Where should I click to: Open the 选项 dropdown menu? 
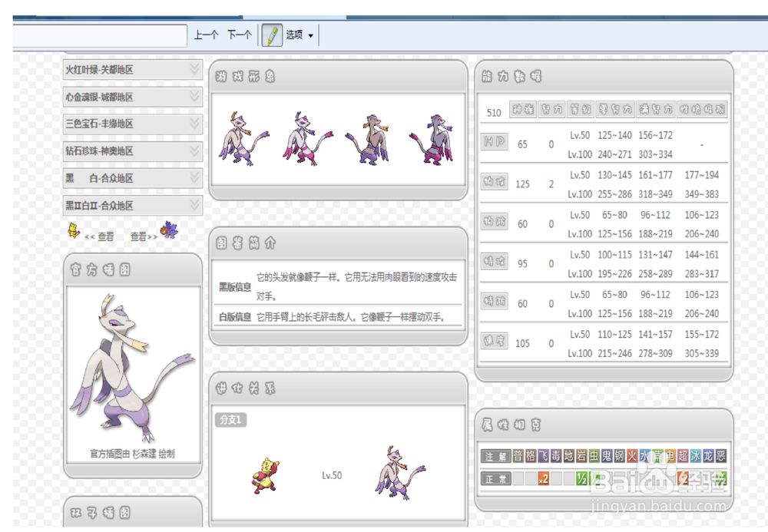click(x=300, y=35)
